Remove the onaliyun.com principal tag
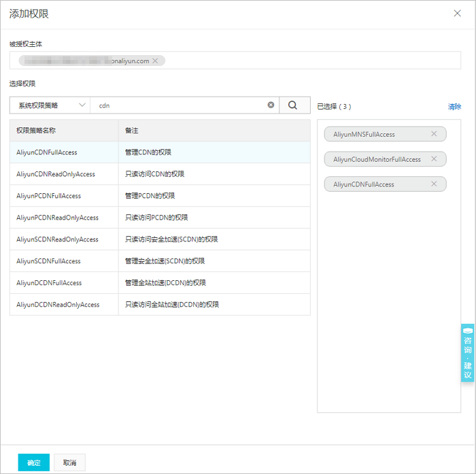The image size is (476, 474). tap(155, 61)
